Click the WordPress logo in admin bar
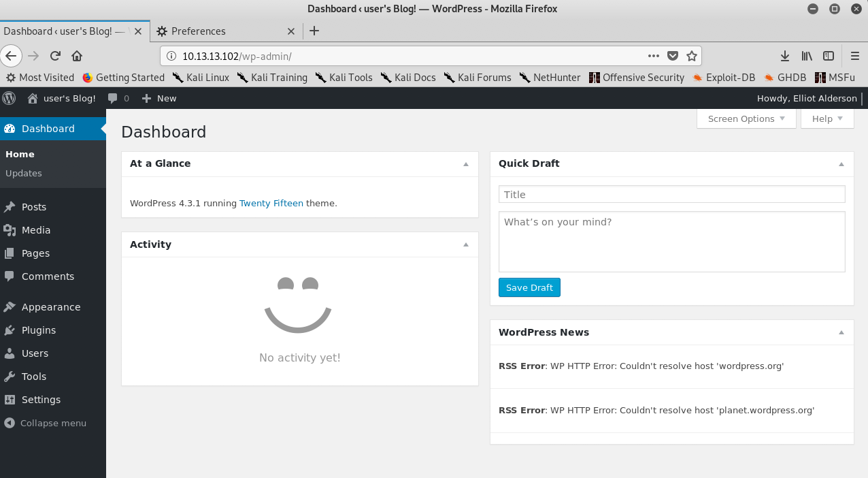The image size is (868, 478). point(9,98)
